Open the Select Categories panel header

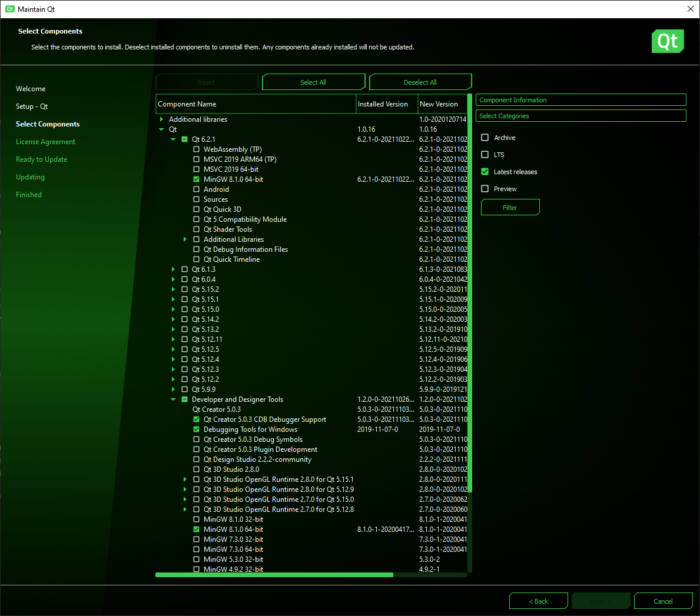[x=581, y=116]
